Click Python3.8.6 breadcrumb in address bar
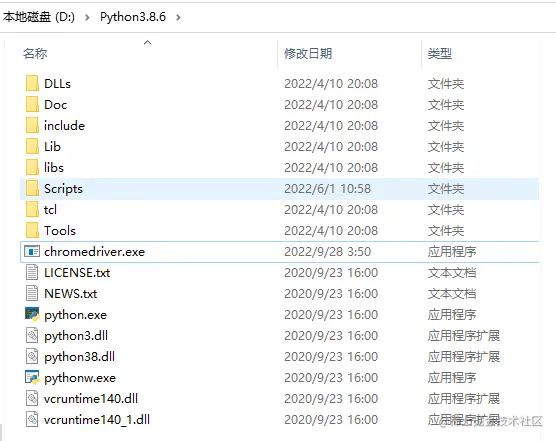 [133, 17]
